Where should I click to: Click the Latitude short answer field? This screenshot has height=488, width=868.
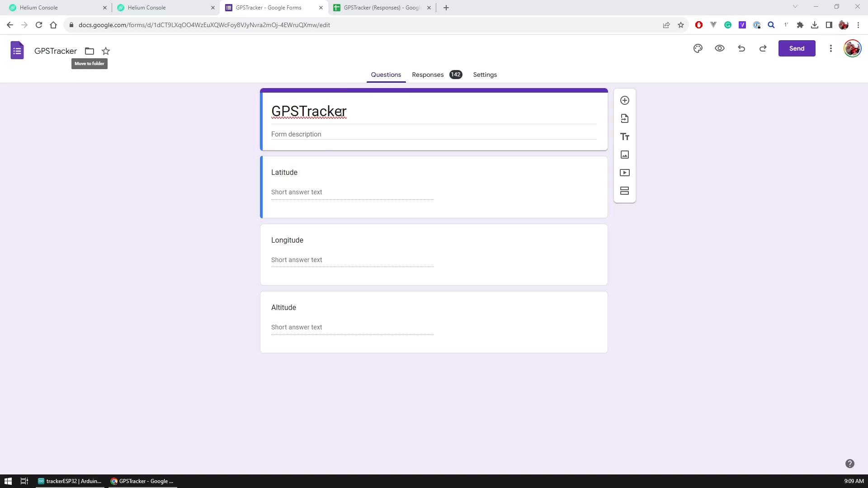352,192
